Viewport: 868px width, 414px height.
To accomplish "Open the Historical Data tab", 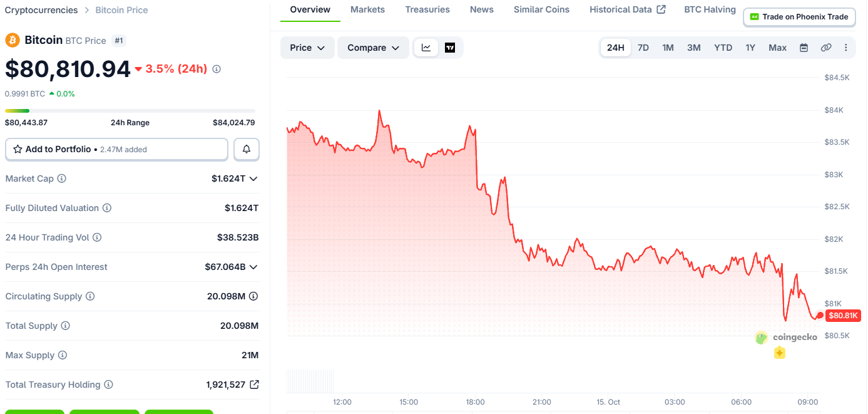I will point(628,9).
